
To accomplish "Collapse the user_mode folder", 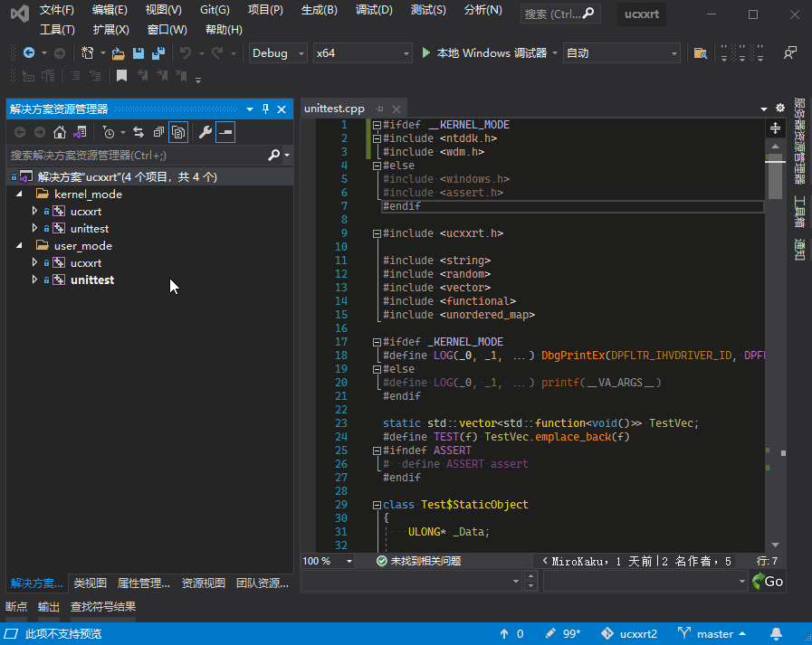I will click(x=19, y=245).
